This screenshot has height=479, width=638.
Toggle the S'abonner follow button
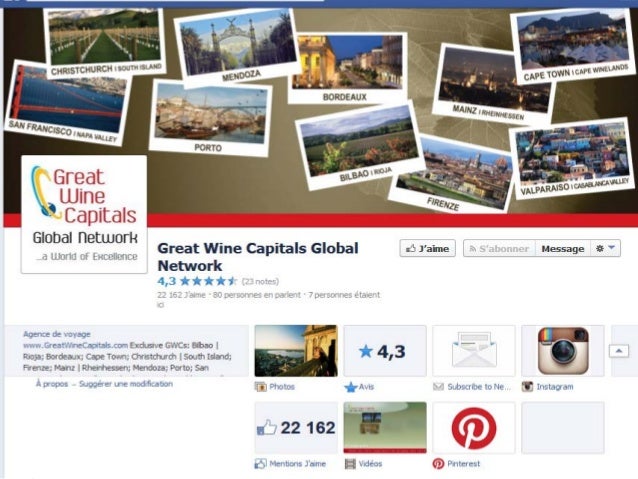tap(499, 248)
